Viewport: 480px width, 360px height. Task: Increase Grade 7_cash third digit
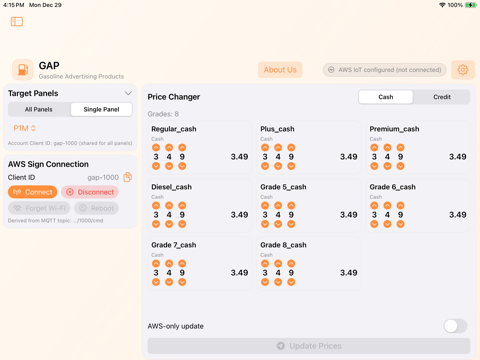pos(182,263)
